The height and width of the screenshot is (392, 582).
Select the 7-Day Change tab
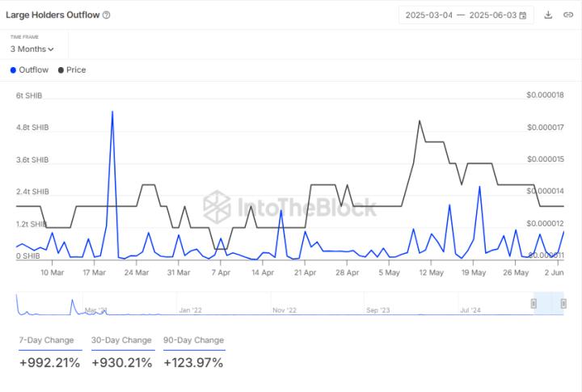(46, 340)
